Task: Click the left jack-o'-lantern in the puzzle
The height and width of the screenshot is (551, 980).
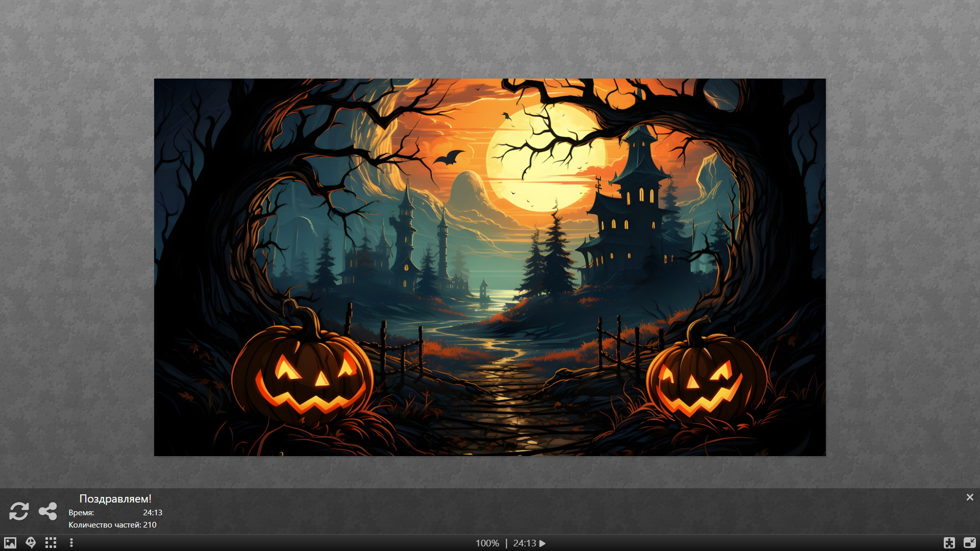Action: pyautogui.click(x=302, y=375)
